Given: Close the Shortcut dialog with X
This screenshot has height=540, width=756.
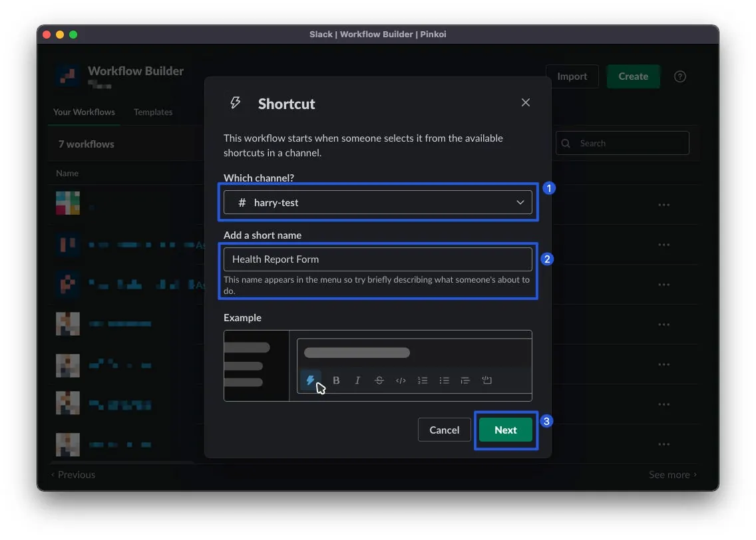Looking at the screenshot, I should pyautogui.click(x=526, y=102).
